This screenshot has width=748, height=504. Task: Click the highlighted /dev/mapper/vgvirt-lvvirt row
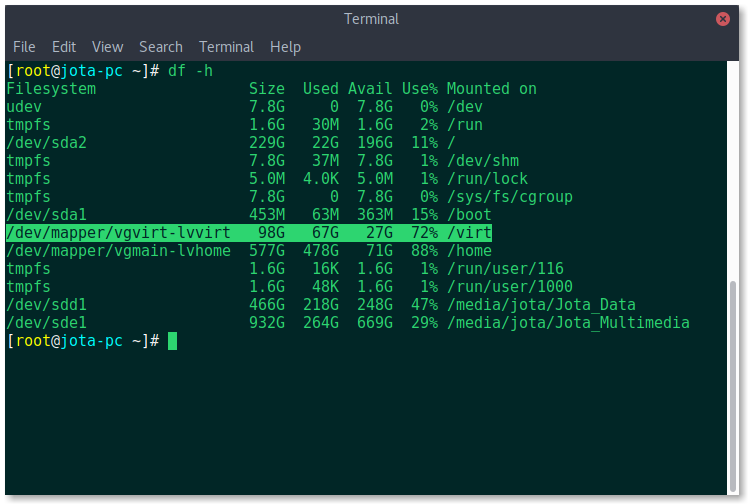point(249,233)
